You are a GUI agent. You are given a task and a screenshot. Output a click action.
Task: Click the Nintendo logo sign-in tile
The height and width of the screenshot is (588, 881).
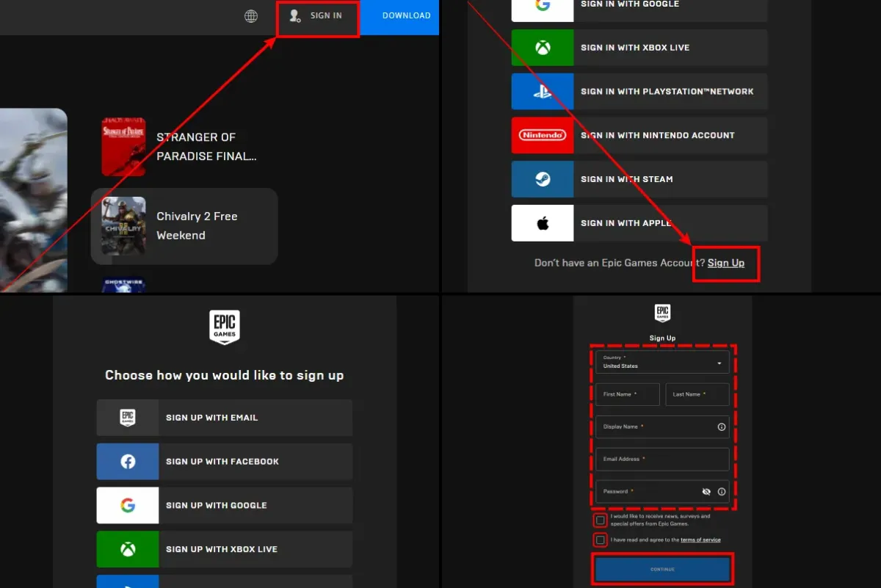(x=543, y=135)
